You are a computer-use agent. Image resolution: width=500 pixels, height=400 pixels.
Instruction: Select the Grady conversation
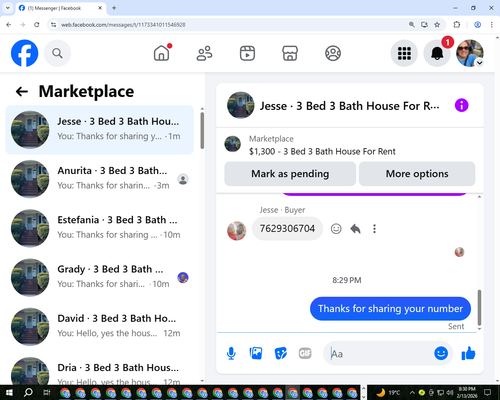click(x=100, y=278)
